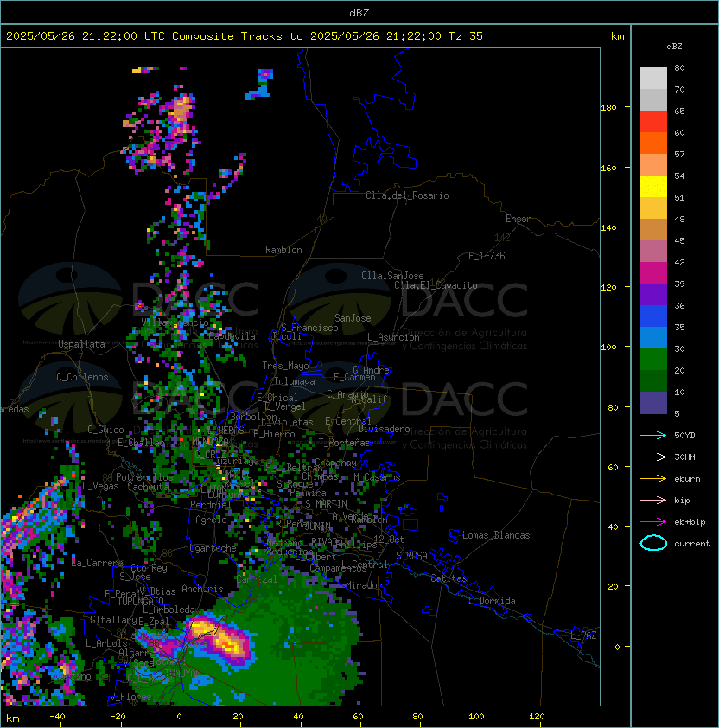Screen dimensions: 719x728
Task: Click the 42 value label on dBZ scale
Action: (x=679, y=262)
